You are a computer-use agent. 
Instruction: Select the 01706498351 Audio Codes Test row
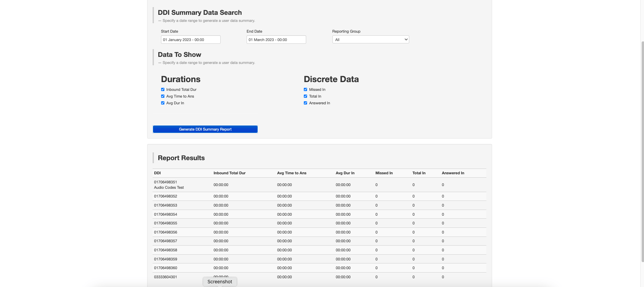click(169, 185)
